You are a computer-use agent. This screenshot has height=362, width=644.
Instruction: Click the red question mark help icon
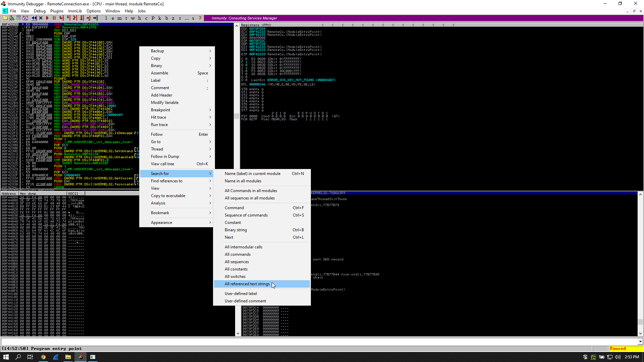pyautogui.click(x=200, y=18)
